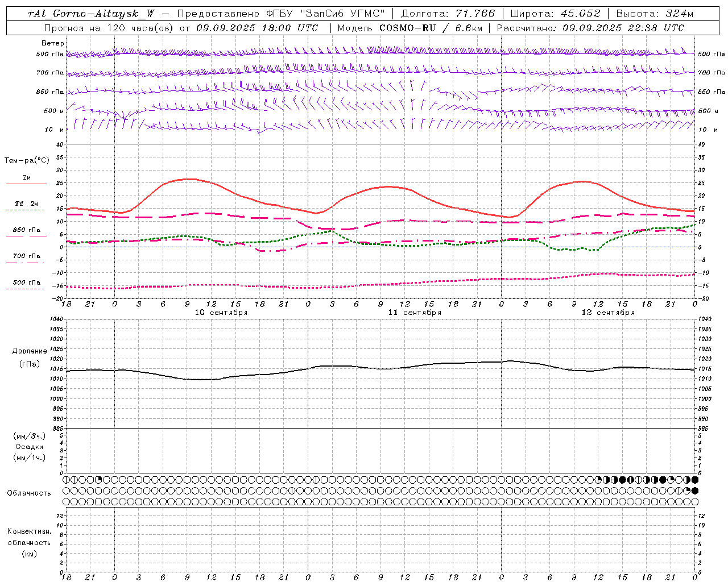Viewport: 728px width, 582px height.
Task: Click the (мм/1ч.) precipitation unit label
Action: (30, 458)
